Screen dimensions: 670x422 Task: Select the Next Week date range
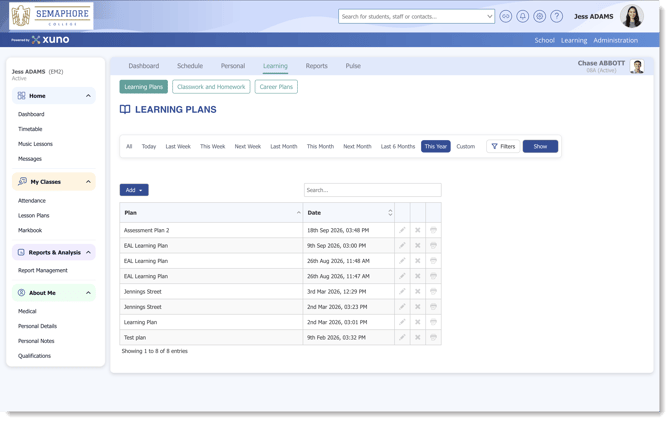(x=247, y=147)
